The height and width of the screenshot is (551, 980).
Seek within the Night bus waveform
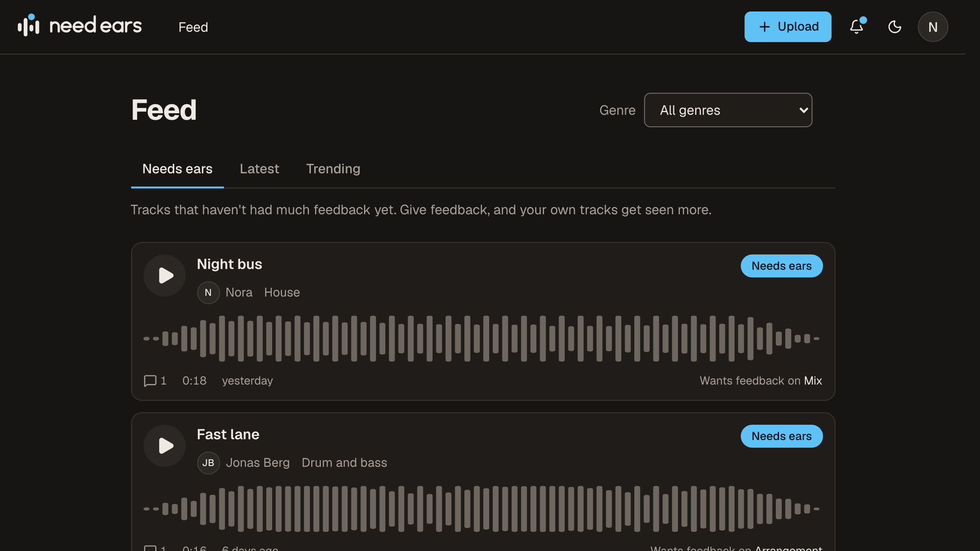(482, 339)
